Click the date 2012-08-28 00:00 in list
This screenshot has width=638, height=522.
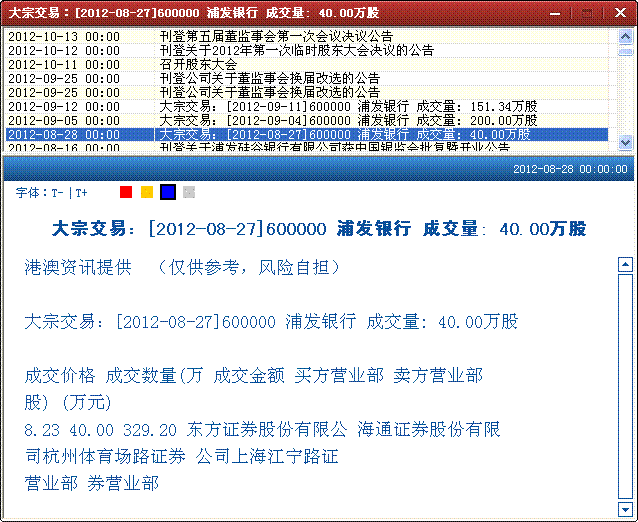64,134
